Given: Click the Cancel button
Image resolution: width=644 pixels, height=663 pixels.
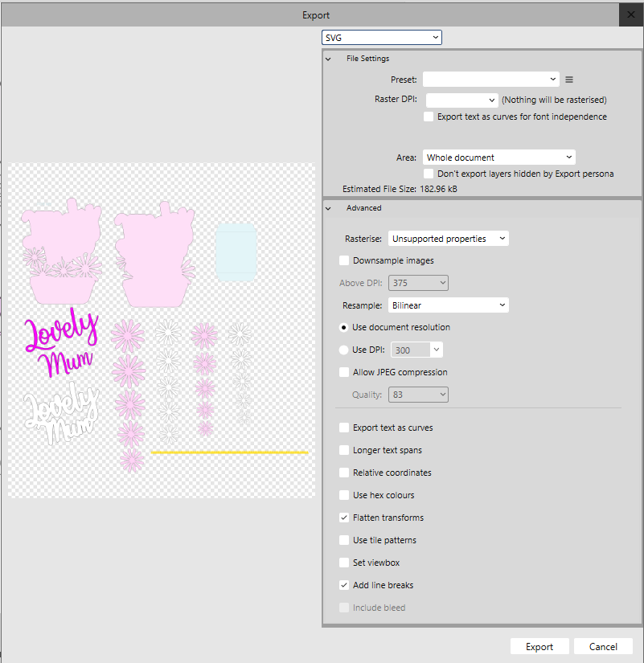Looking at the screenshot, I should (x=603, y=646).
